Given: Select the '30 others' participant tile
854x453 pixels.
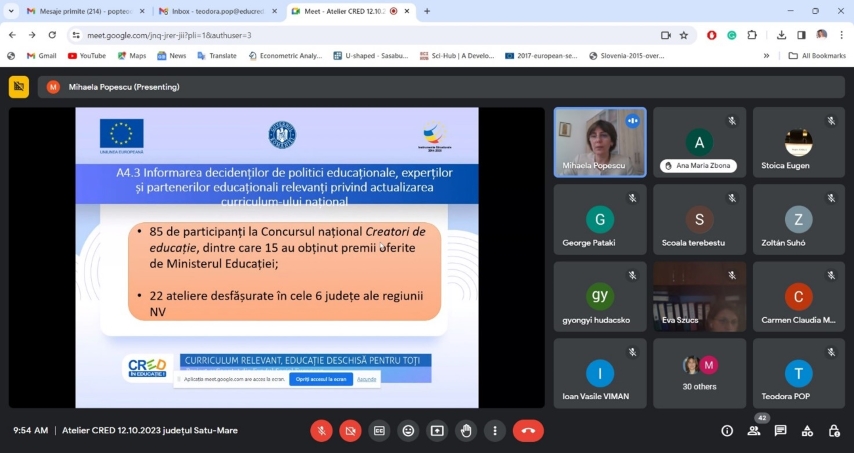Looking at the screenshot, I should point(699,373).
